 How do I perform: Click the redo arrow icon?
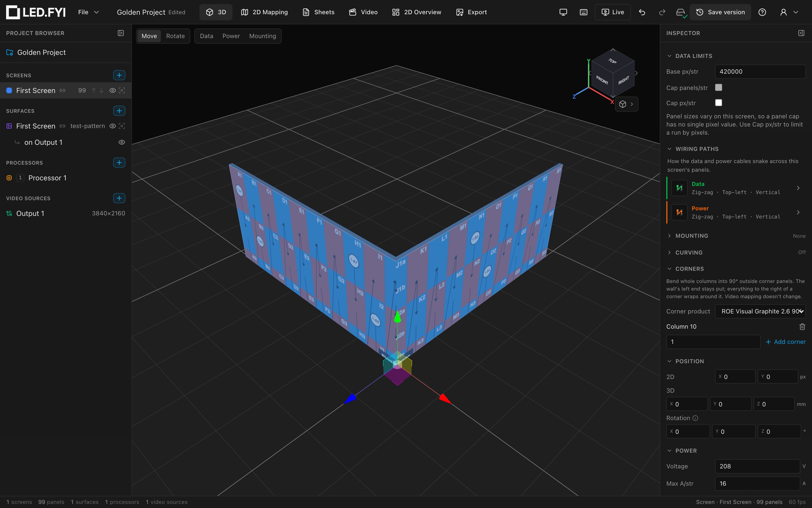662,12
